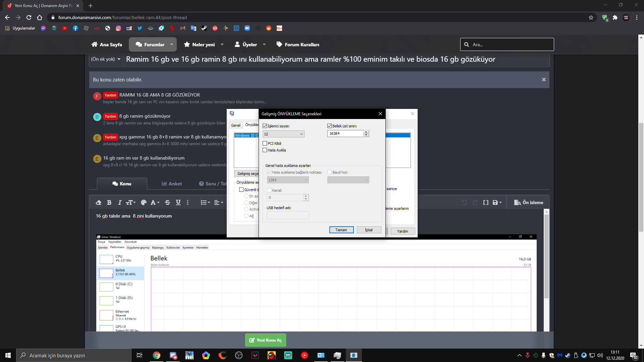Click the taskbar volume icon

(600, 355)
